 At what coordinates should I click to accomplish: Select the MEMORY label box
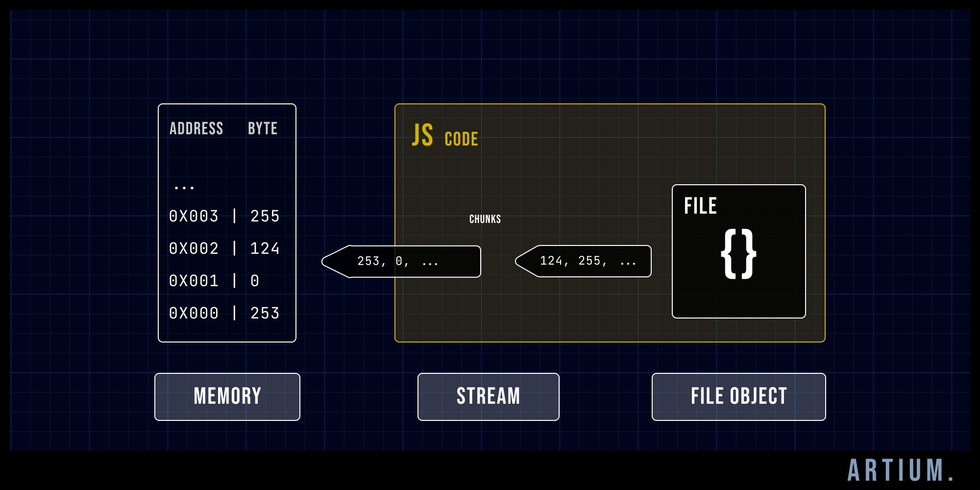227,397
